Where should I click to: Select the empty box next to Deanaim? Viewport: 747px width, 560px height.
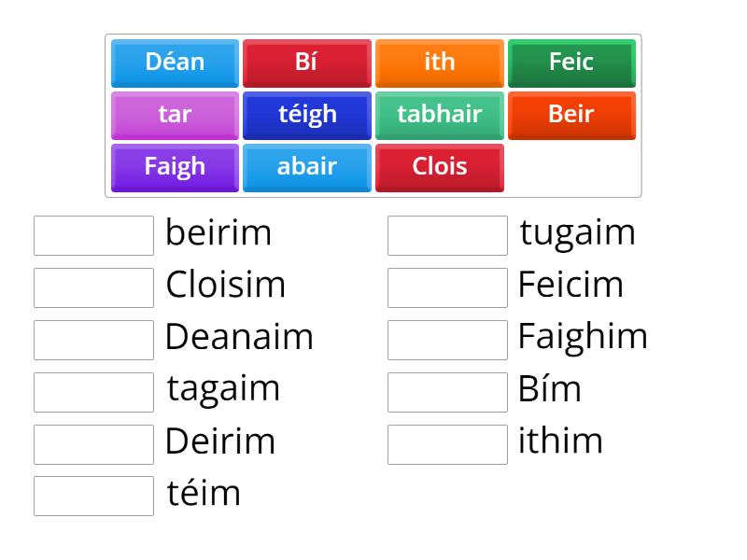pos(93,339)
